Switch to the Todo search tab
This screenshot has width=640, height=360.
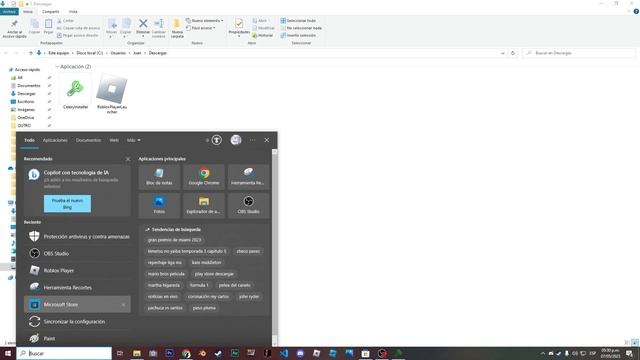pyautogui.click(x=29, y=140)
